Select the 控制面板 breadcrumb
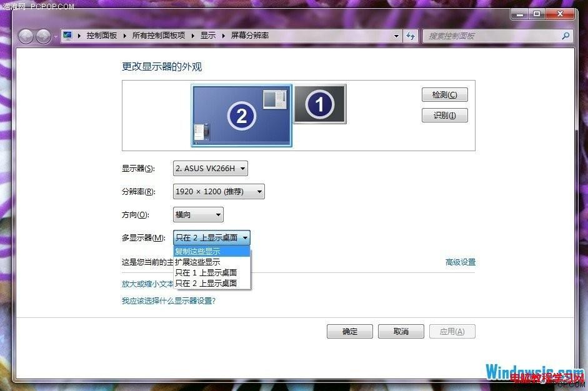Screen dimensions: 588x391 (x=102, y=36)
